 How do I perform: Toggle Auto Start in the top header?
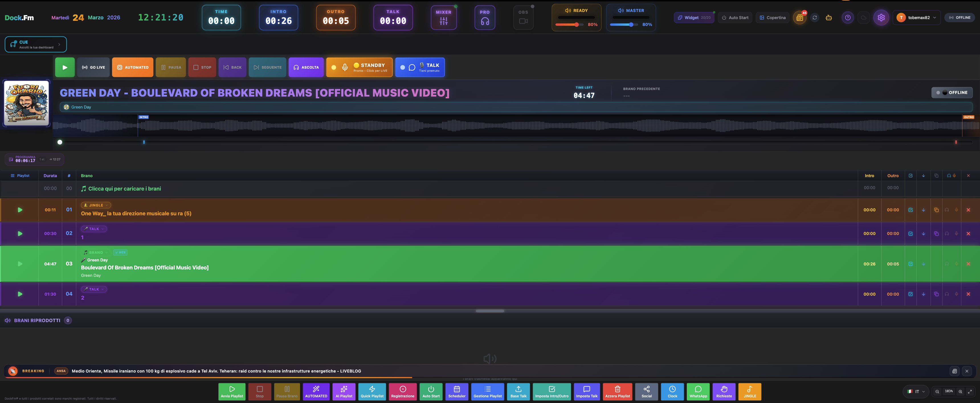tap(735, 17)
